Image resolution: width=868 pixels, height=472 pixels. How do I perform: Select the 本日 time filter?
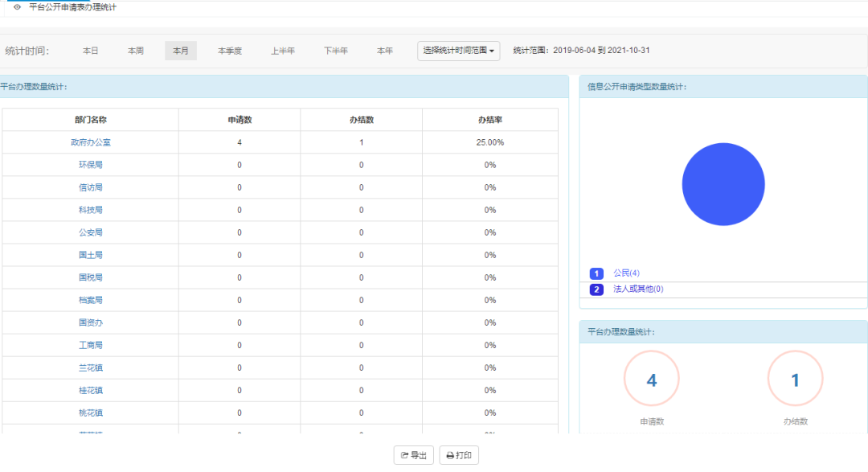(x=90, y=51)
